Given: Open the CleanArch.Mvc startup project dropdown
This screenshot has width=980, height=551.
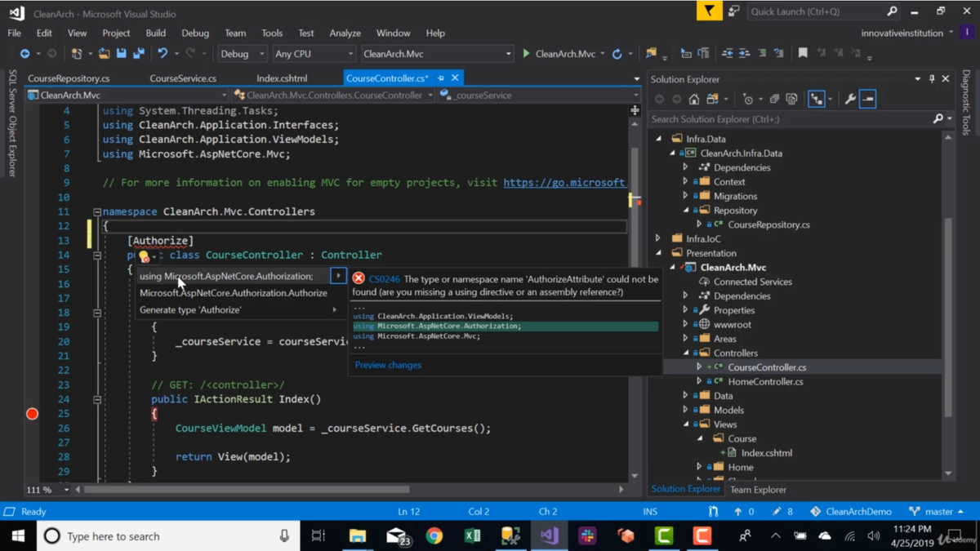Looking at the screenshot, I should tap(437, 54).
